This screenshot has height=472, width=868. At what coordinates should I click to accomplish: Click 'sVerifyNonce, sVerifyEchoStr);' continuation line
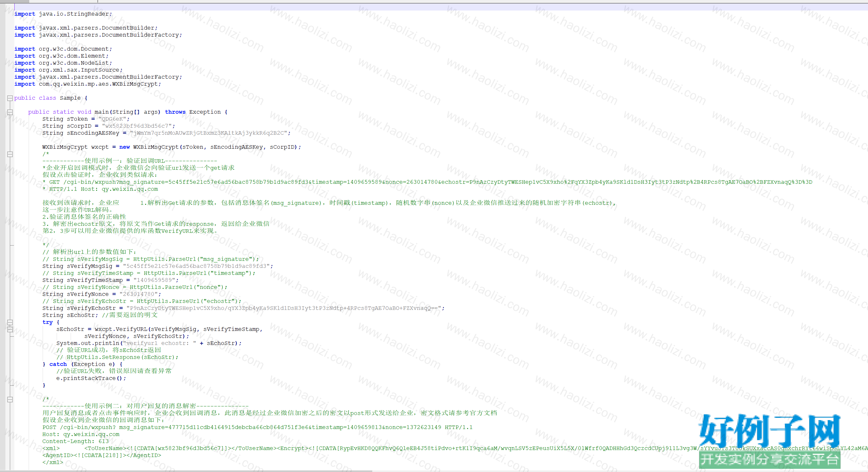coord(137,336)
